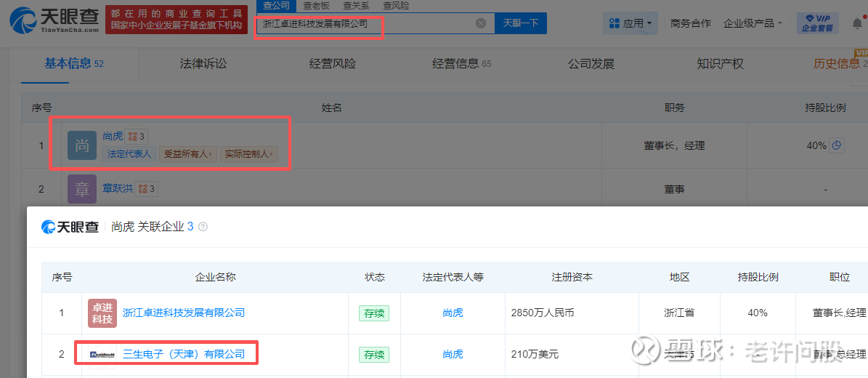Expand the 受益所有人 tag
868x378 pixels.
pyautogui.click(x=188, y=154)
